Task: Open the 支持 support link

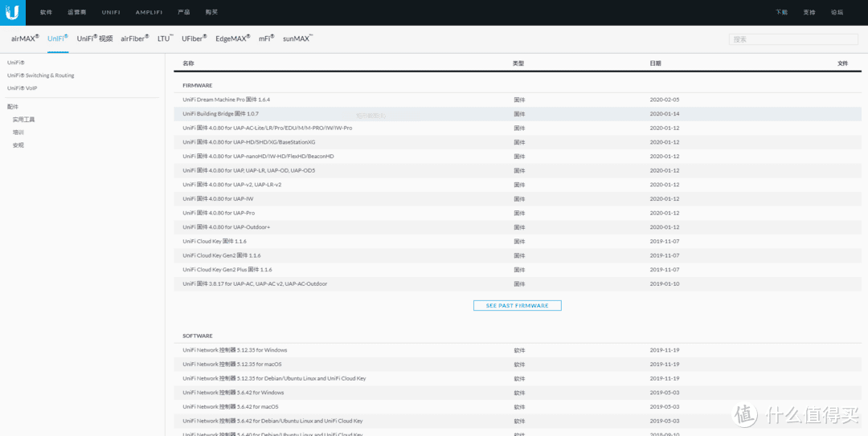Action: coord(809,13)
